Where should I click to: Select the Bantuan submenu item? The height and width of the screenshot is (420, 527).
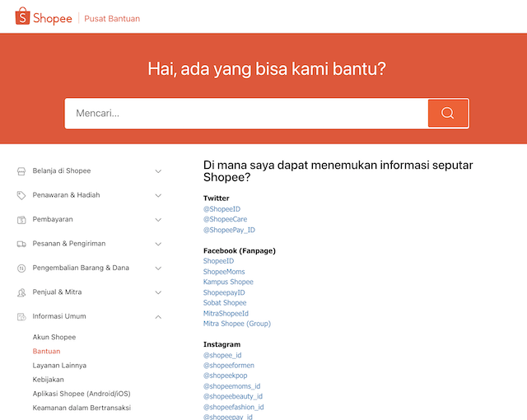pyautogui.click(x=46, y=351)
